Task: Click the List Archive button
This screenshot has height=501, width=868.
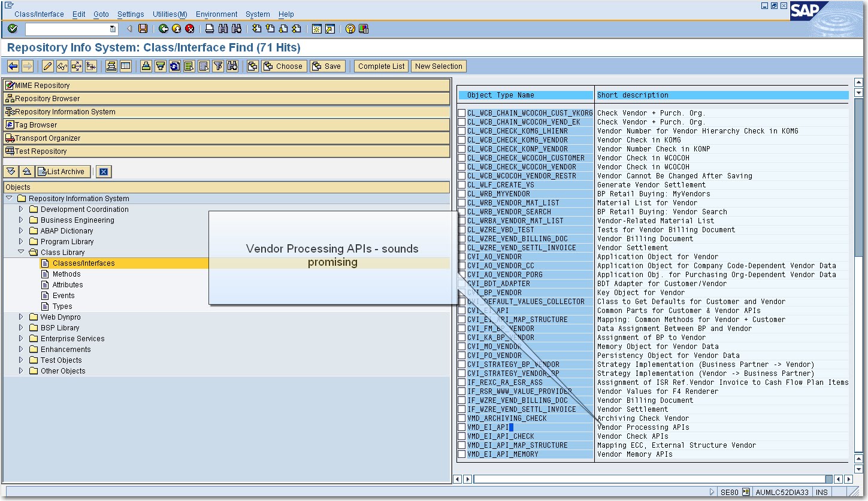Action: (x=63, y=172)
